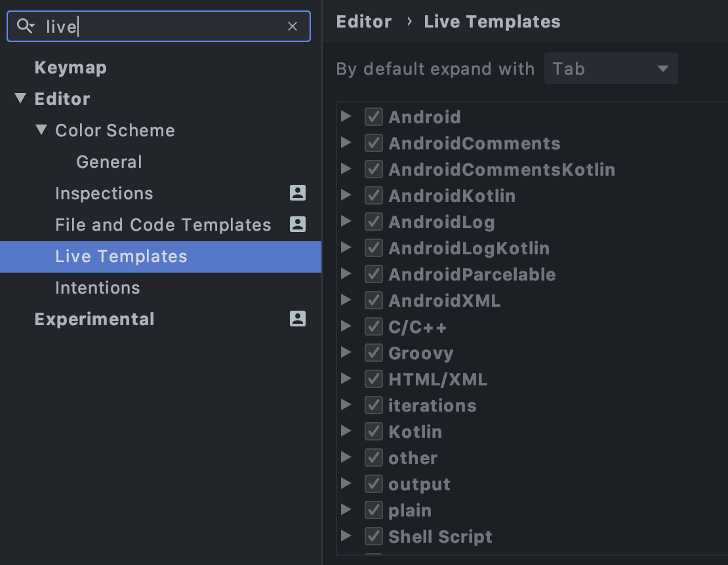Toggle the Kotlin template group checkbox
Viewport: 728px width, 565px height.
click(374, 431)
